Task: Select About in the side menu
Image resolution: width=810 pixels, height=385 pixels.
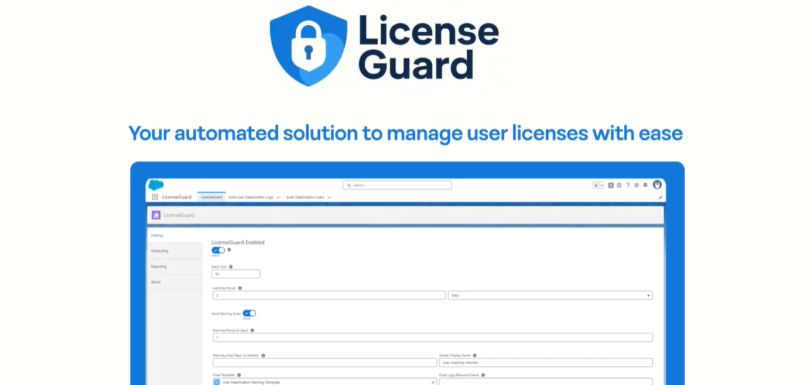Action: pos(174,282)
